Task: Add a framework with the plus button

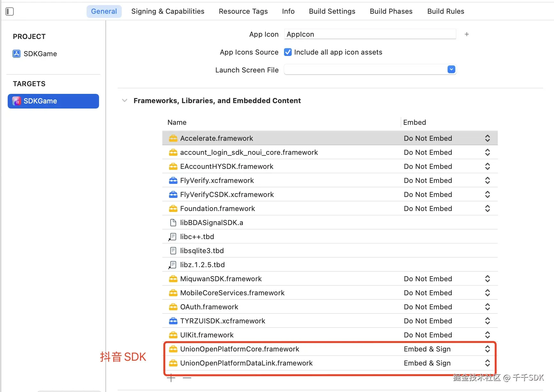Action: pyautogui.click(x=171, y=378)
